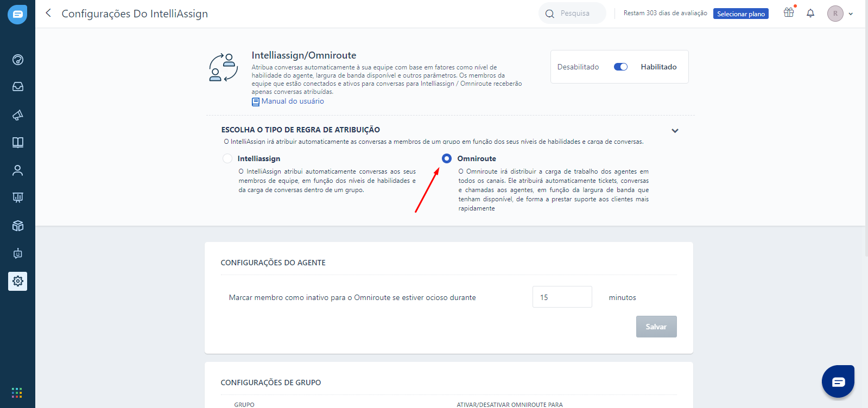Open the notifications bell icon
Viewport: 868px width, 408px height.
[810, 13]
